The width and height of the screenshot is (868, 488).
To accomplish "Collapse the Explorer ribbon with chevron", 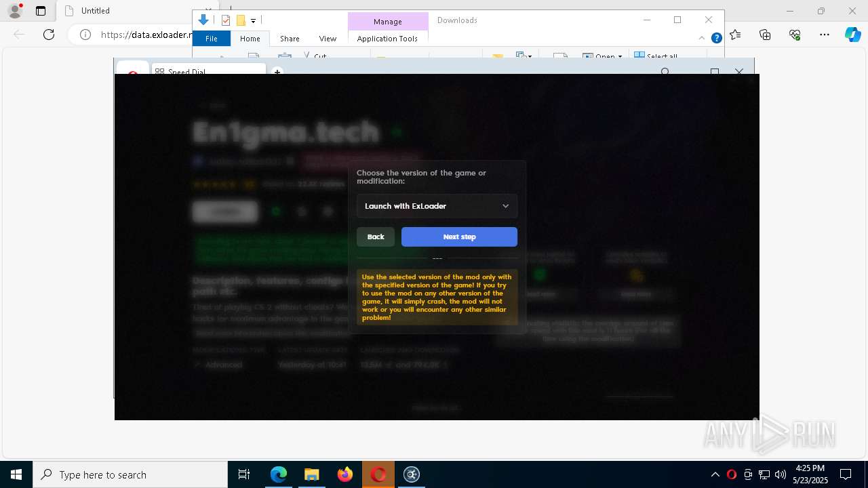I will [x=702, y=39].
